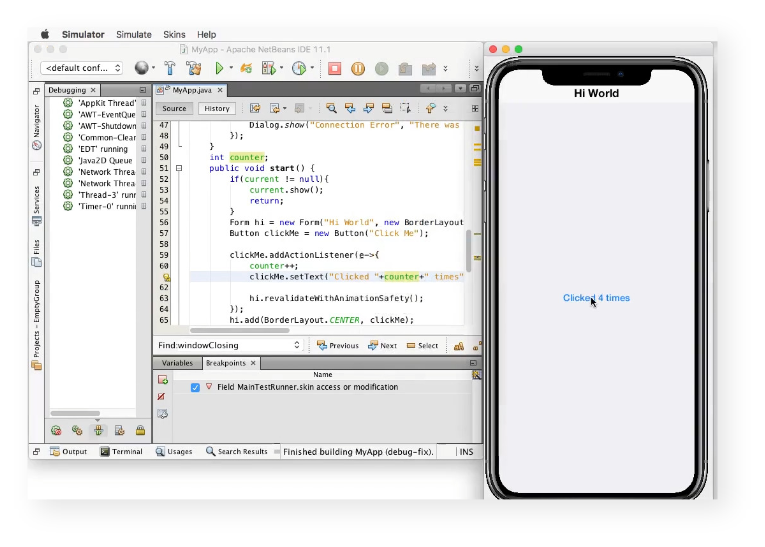Toggle suspend for 'AppKit Thread' row

[x=144, y=103]
